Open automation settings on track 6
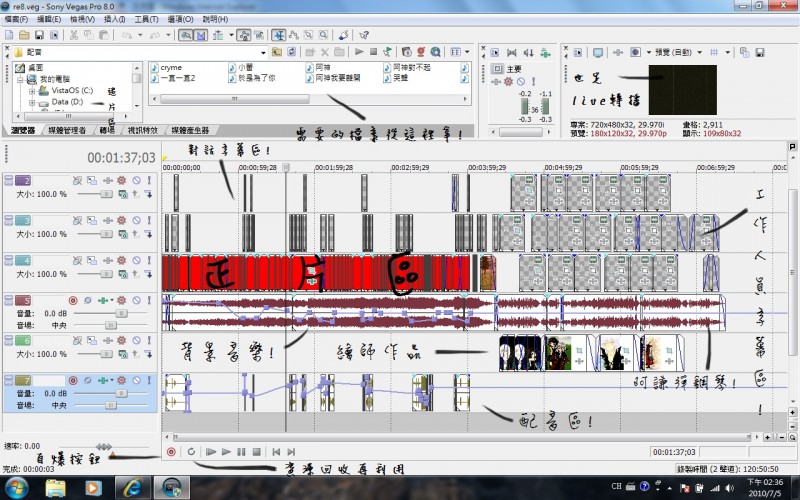The image size is (800, 500). [121, 340]
